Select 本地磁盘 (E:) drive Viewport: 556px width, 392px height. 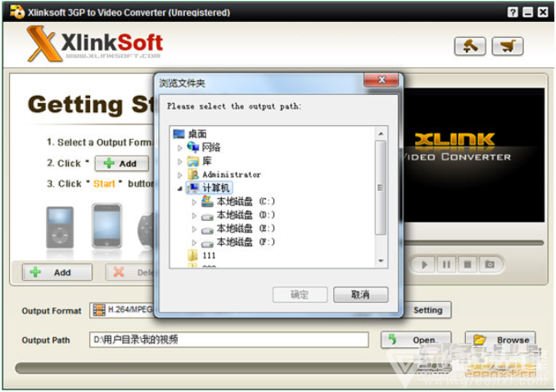coord(238,228)
